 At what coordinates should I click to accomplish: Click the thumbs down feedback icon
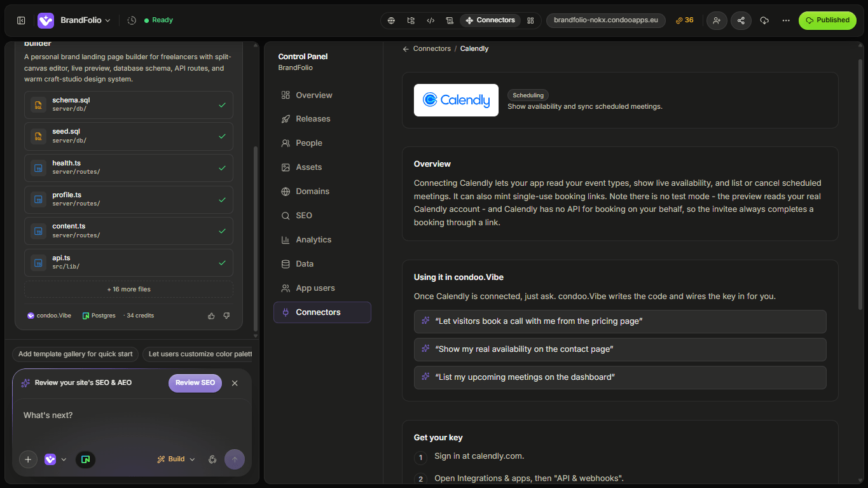226,316
